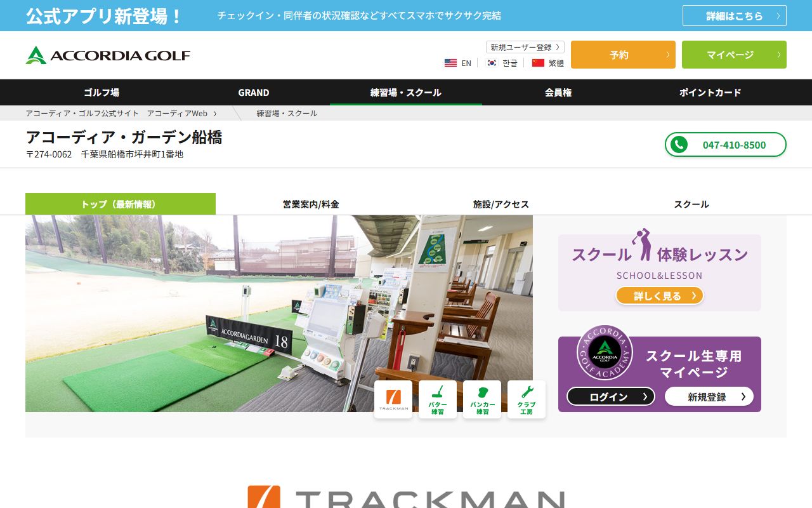Switch to Traditional Chinese flag
This screenshot has width=812, height=508.
(547, 63)
